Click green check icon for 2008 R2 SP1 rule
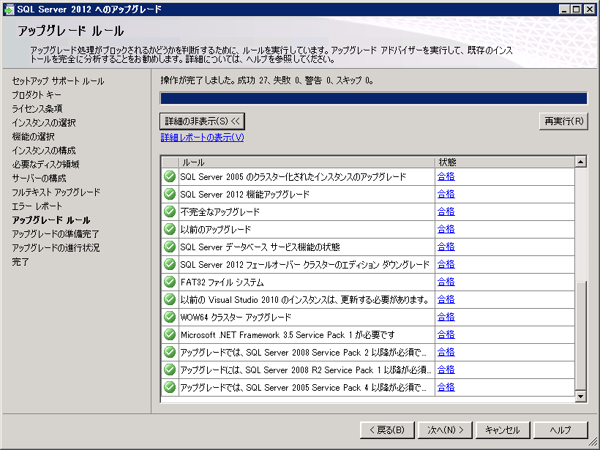600x450 pixels. tap(170, 370)
